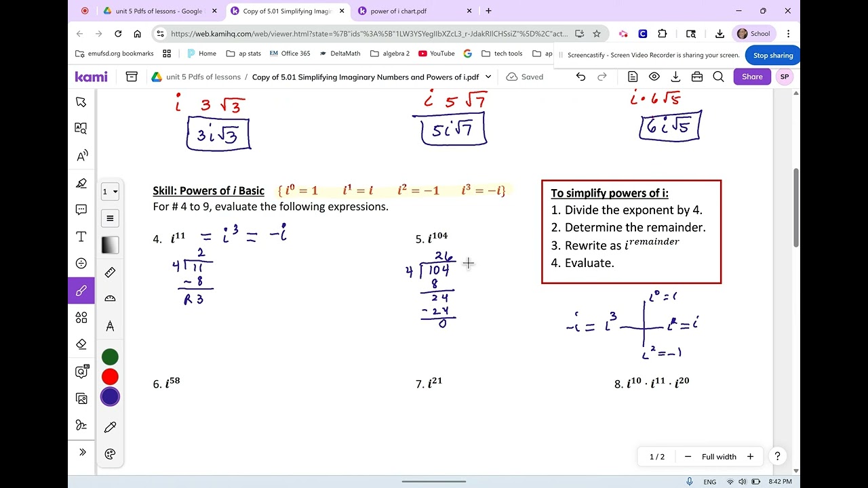Open a new browser tab

tap(488, 11)
